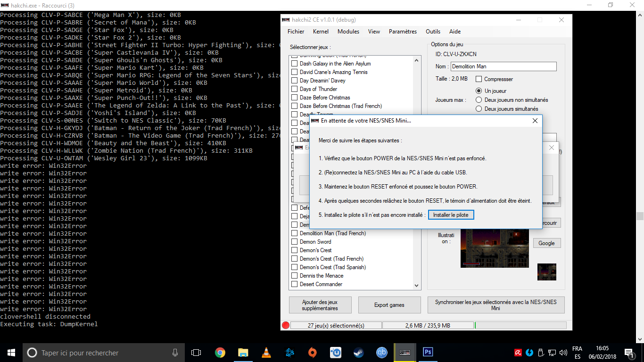Viewport: 644px width, 362px height.
Task: Open the Aide menu
Action: pyautogui.click(x=455, y=32)
